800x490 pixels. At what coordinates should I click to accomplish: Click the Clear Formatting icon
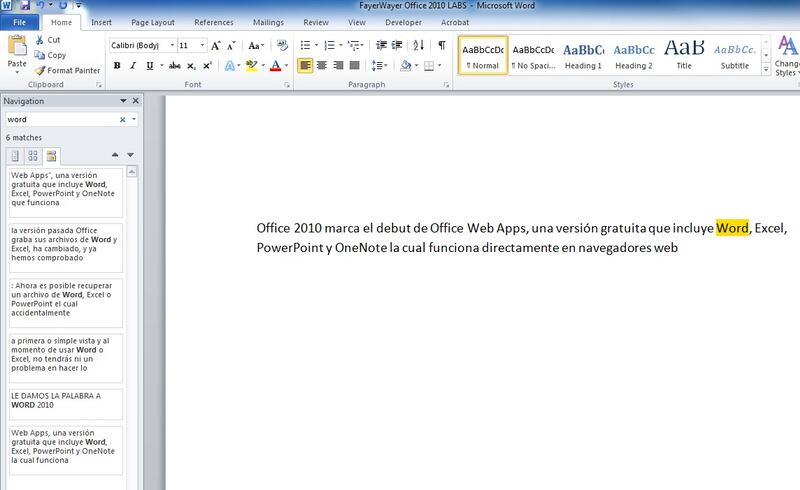(x=280, y=45)
